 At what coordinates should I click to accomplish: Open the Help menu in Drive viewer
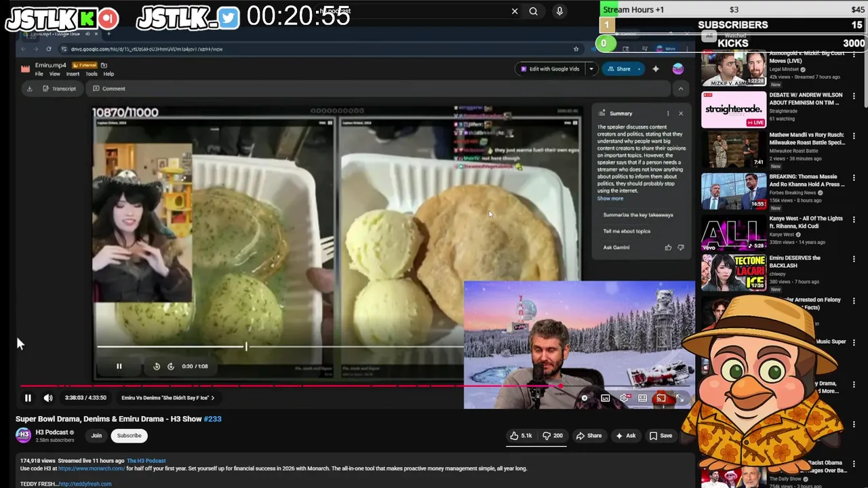[108, 74]
